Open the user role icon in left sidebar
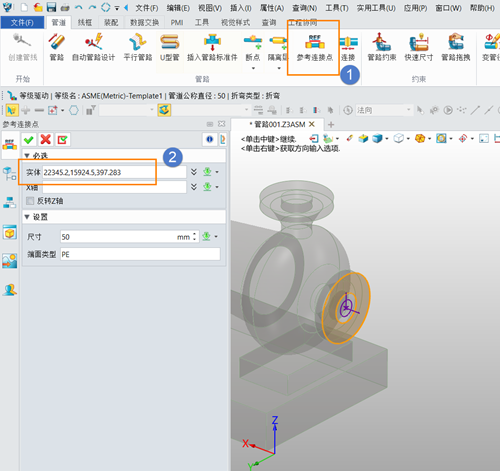This screenshot has width=500, height=471. [x=9, y=290]
